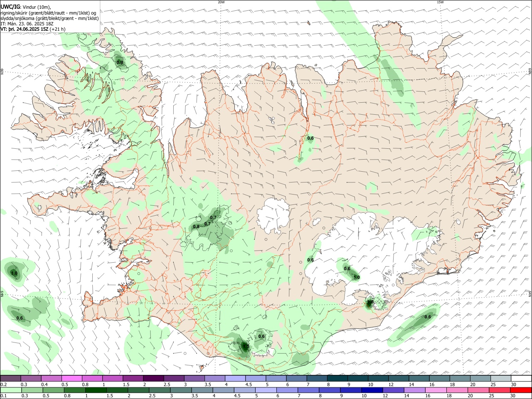Click the '25' label in the bottom scale row
The image size is (532, 399).
point(493,396)
